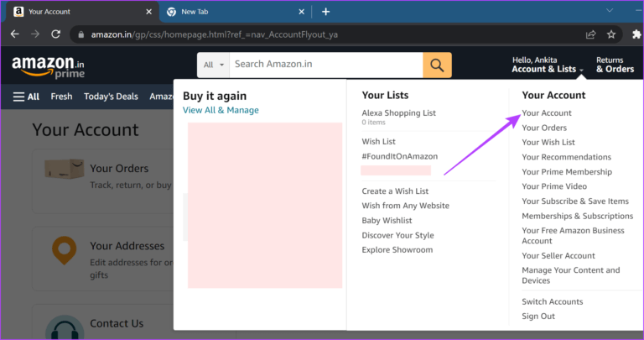This screenshot has width=644, height=340.
Task: Open Wish List under Your Lists
Action: pyautogui.click(x=379, y=141)
